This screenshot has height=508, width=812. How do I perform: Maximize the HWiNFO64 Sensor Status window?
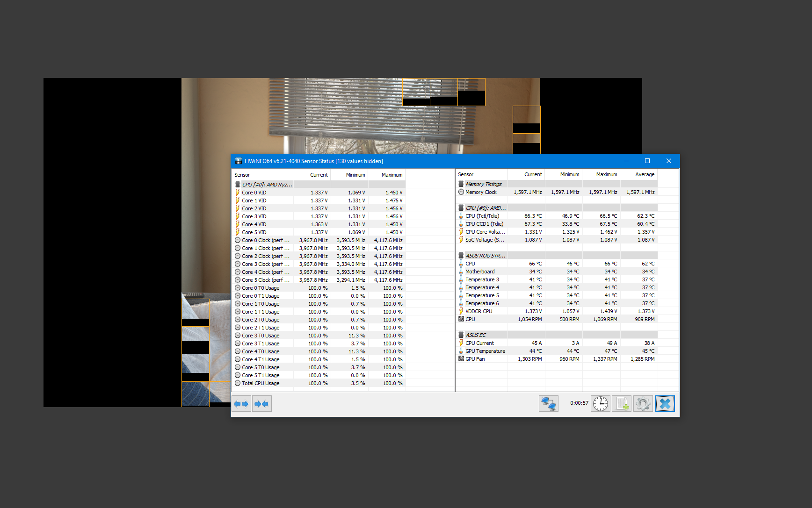(x=647, y=161)
